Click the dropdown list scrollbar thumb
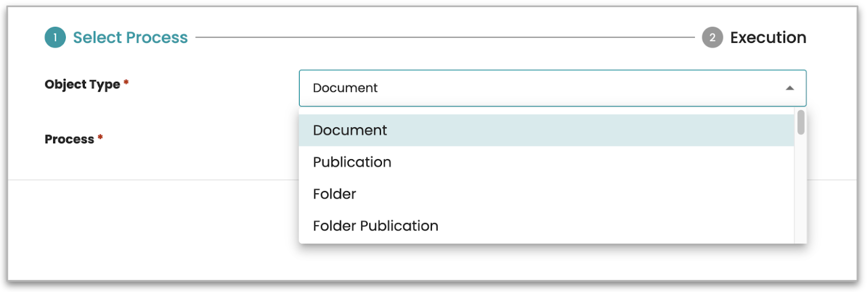This screenshot has height=292, width=868. pos(801,122)
